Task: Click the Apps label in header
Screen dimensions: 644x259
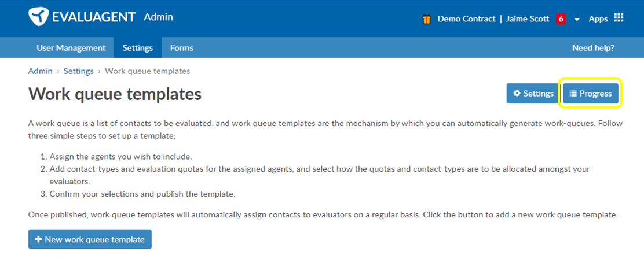Action: tap(598, 19)
